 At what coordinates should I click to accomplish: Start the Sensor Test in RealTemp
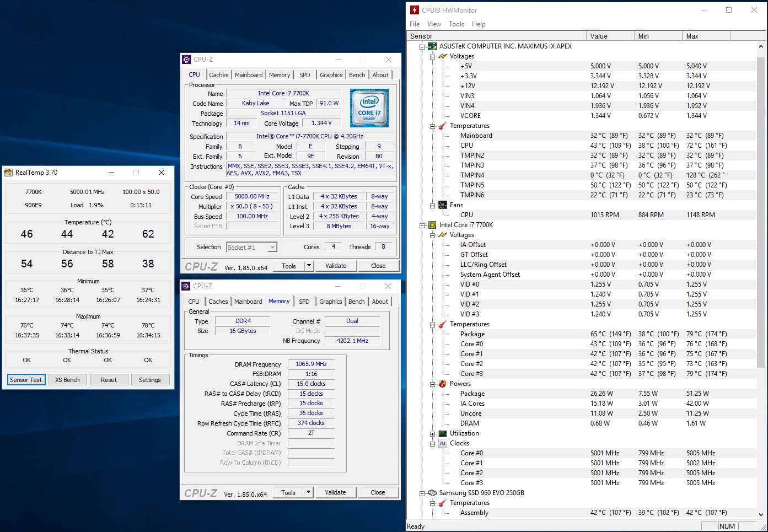(x=26, y=380)
